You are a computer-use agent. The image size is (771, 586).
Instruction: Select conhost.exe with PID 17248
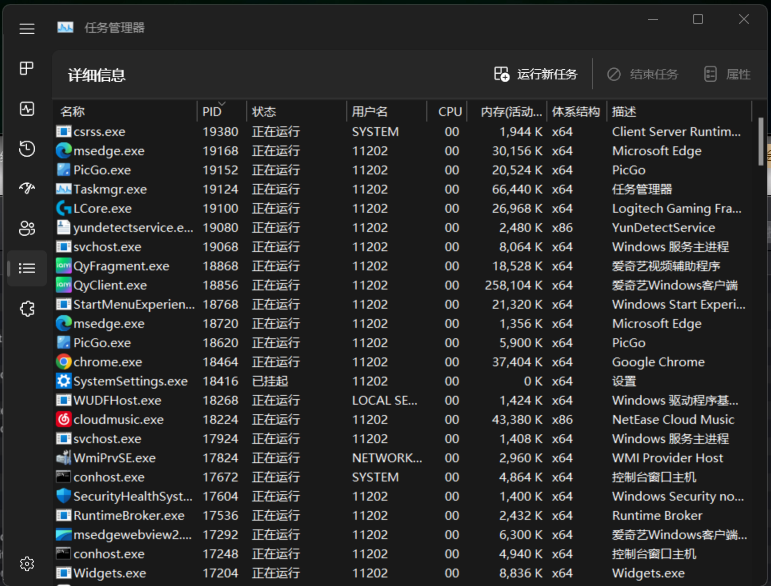click(403, 554)
